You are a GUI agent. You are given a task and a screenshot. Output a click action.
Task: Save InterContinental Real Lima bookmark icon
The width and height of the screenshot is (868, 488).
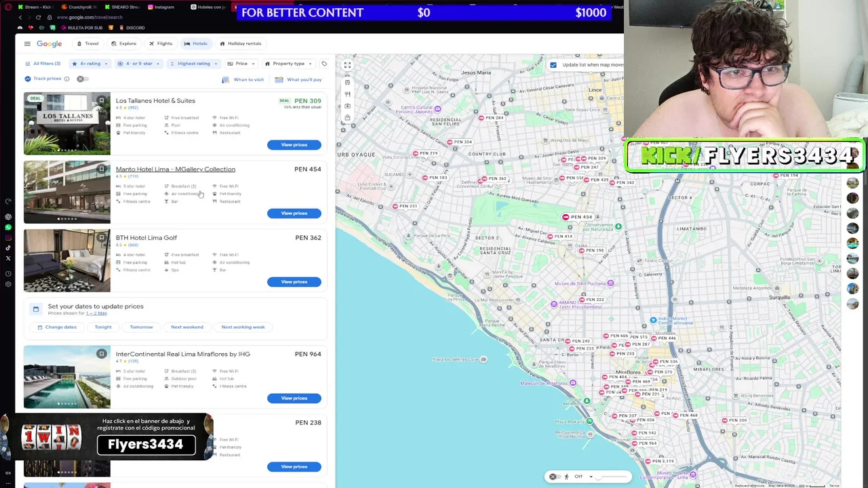click(x=101, y=354)
